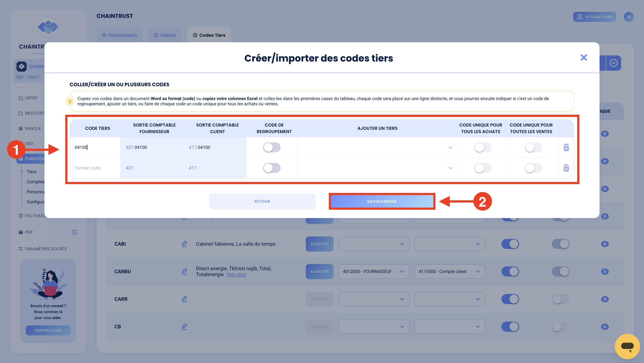Delete the empty Format: code row
The height and width of the screenshot is (363, 644).
566,168
